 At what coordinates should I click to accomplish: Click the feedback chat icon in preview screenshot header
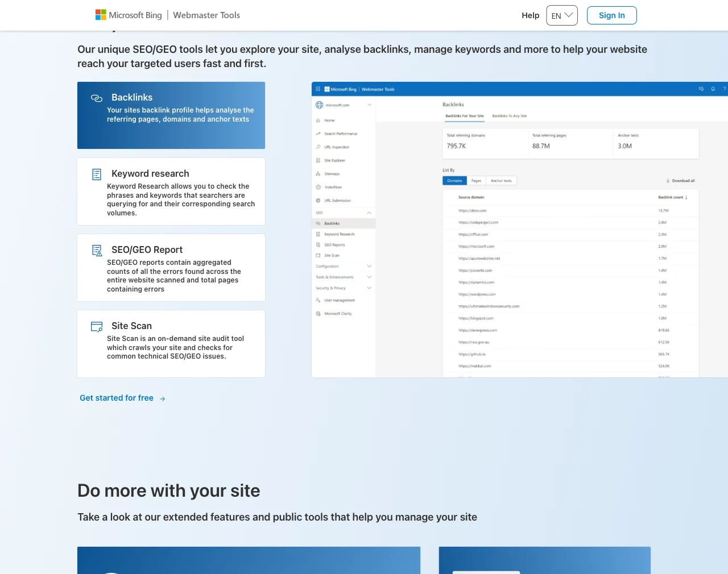(x=701, y=89)
